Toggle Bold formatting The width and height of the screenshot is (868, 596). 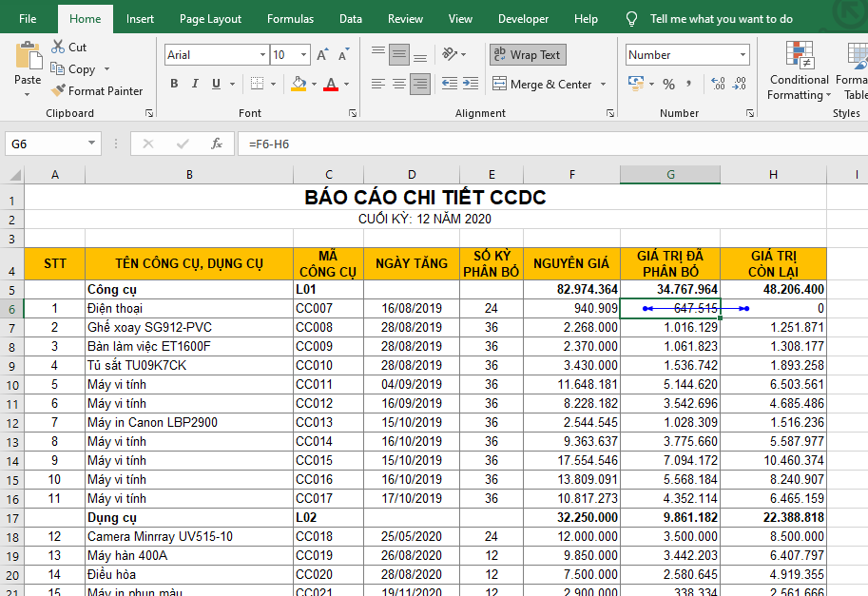[174, 84]
